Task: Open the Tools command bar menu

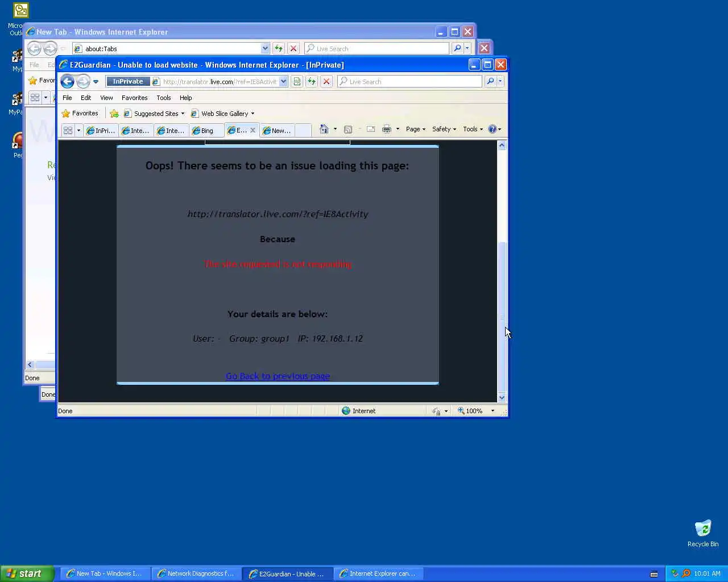Action: pyautogui.click(x=473, y=129)
